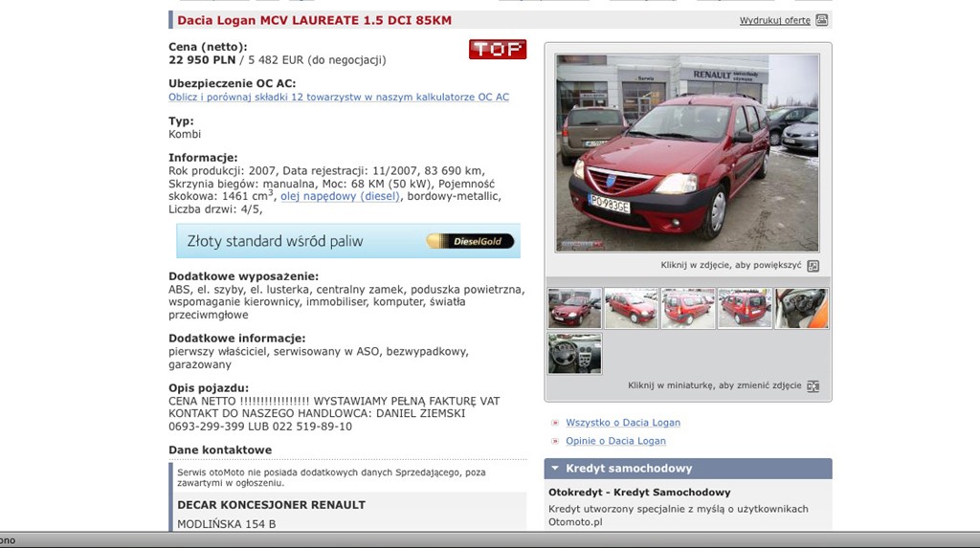Select the first thumbnail showing car front

pos(574,309)
